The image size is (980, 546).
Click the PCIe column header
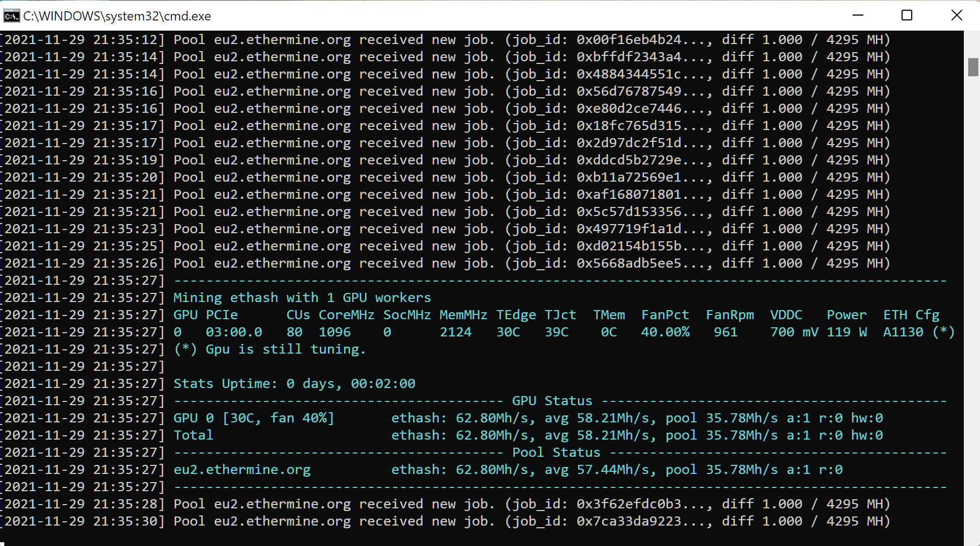click(221, 315)
